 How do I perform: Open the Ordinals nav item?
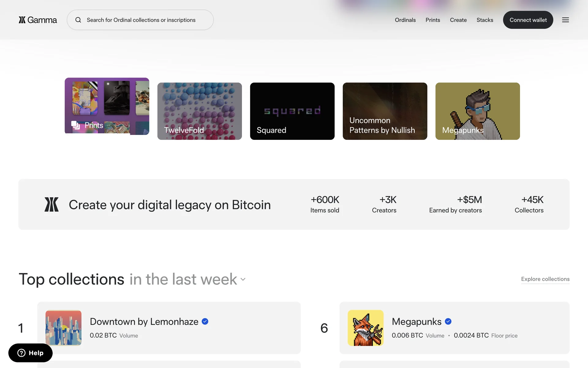coord(405,20)
